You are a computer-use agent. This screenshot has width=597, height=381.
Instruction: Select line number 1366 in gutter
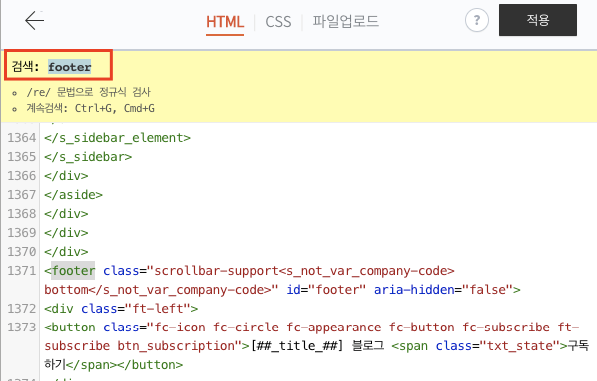(22, 176)
